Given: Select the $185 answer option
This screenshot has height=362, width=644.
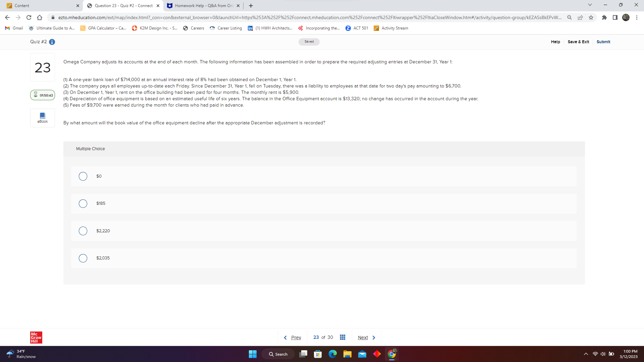Looking at the screenshot, I should [x=83, y=203].
